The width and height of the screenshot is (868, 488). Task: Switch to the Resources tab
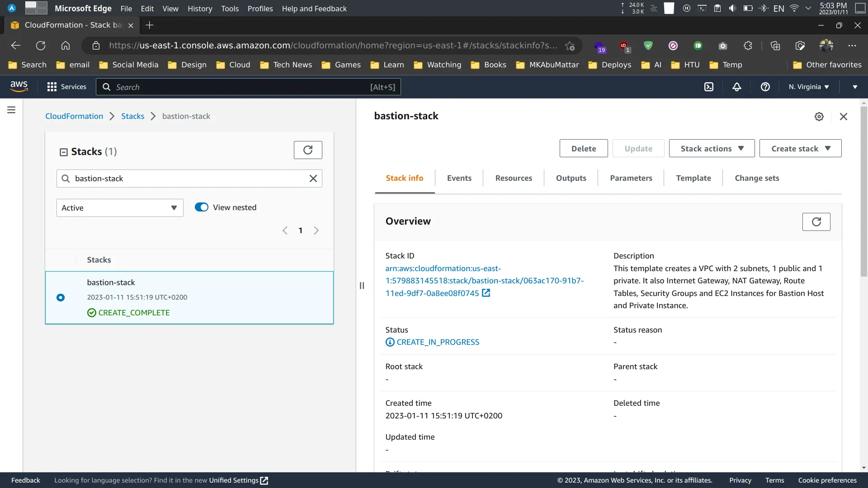(x=514, y=178)
